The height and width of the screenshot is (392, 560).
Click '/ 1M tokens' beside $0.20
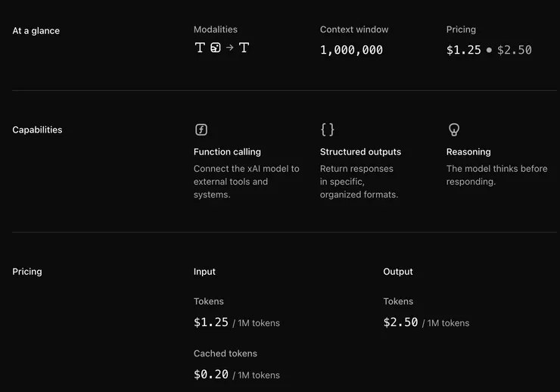point(256,375)
